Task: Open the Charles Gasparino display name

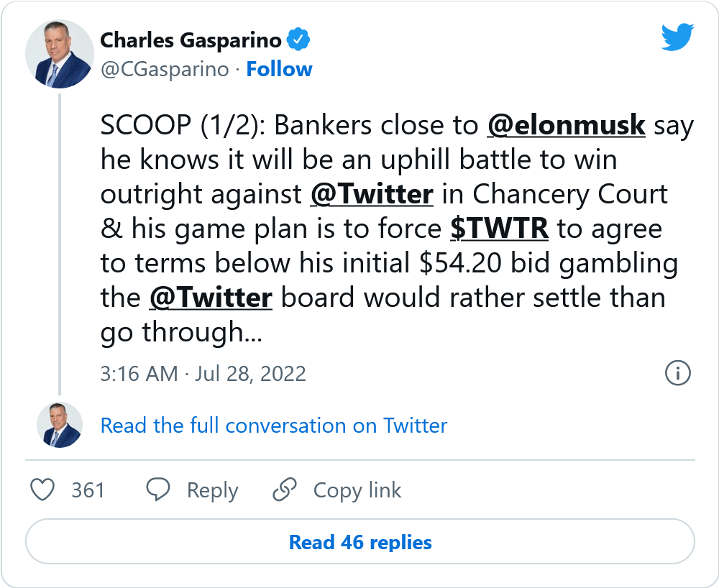Action: pyautogui.click(x=191, y=40)
